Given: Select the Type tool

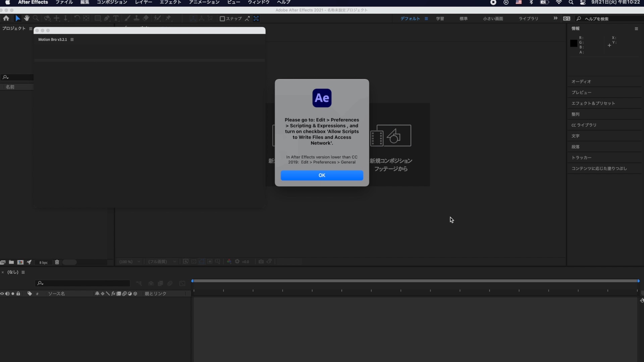Looking at the screenshot, I should point(116,18).
